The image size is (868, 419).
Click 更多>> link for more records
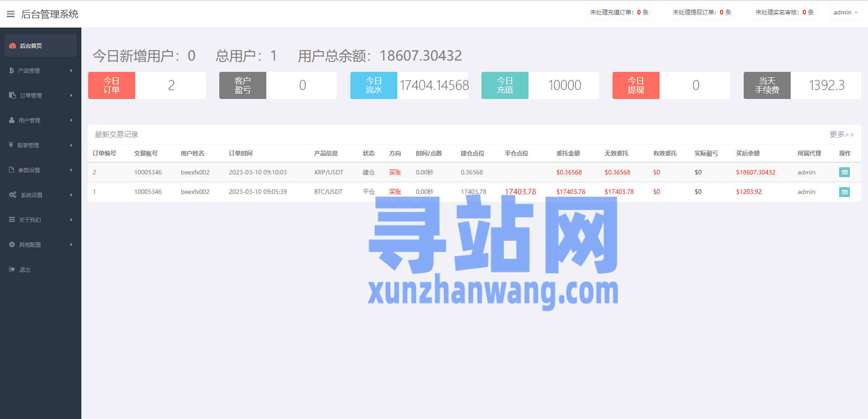[x=841, y=134]
